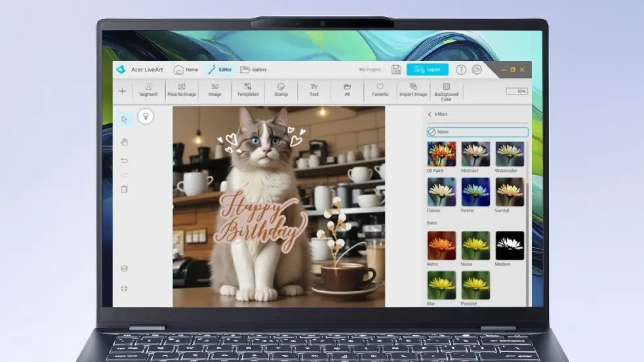Open the Stamp tool
The width and height of the screenshot is (644, 362).
tap(281, 90)
